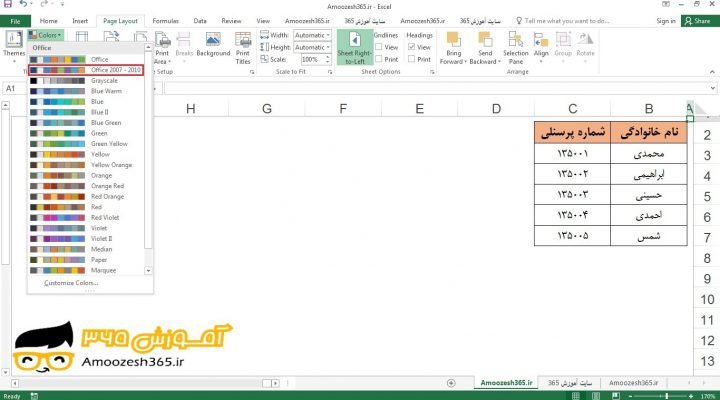Viewport: 720px width, 400px height.
Task: Click the Scale percentage field
Action: pyautogui.click(x=312, y=59)
